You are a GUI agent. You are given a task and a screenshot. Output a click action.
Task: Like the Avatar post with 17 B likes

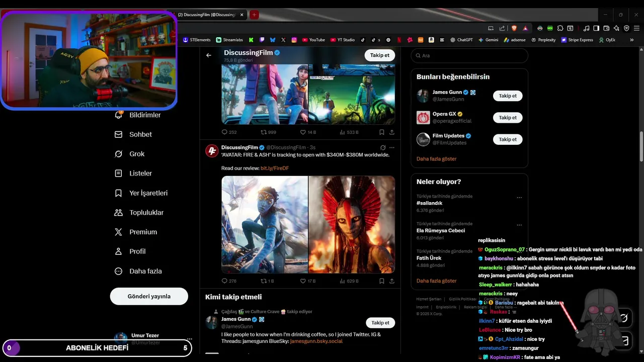[308, 281]
